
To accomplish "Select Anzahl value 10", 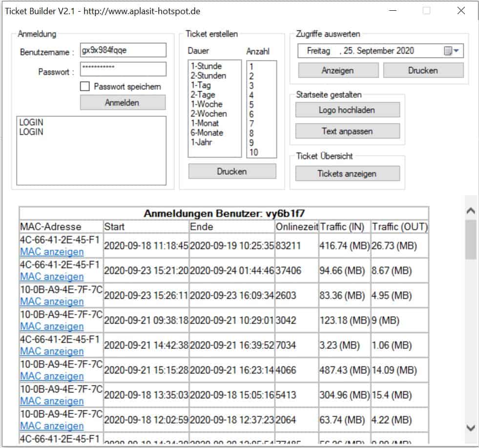I will (253, 152).
